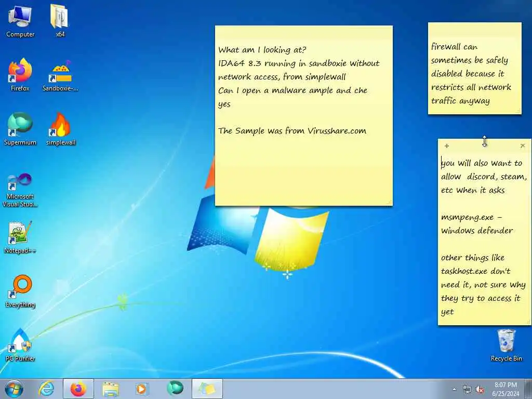Select the Everything search shortcut
532x399 pixels.
click(20, 291)
